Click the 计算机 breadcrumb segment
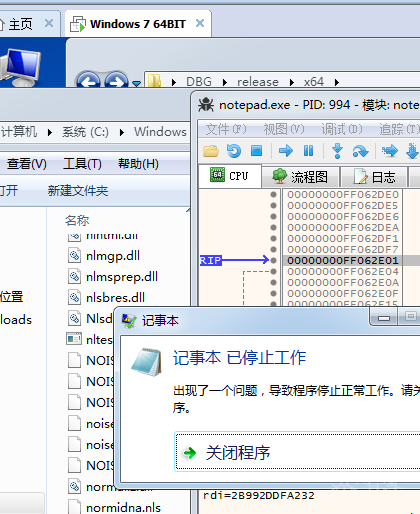This screenshot has height=514, width=420. [x=19, y=132]
